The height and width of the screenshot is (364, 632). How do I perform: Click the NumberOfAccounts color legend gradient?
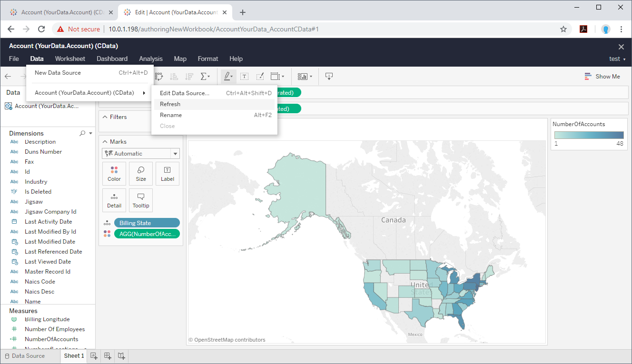[x=589, y=134]
